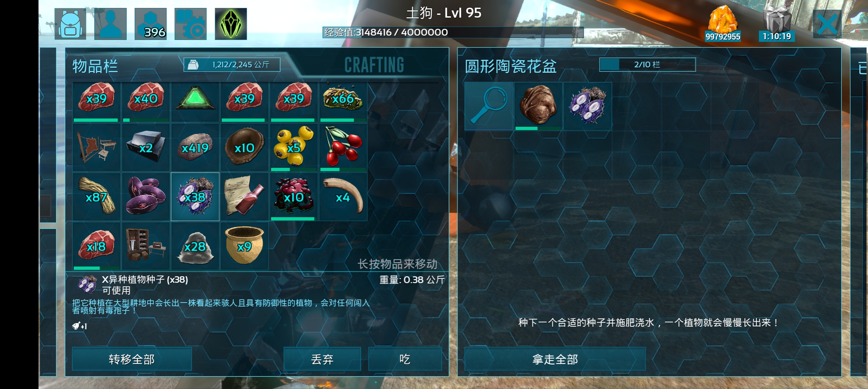Open the green crystal icon
Screen dimensions: 868x389
231,24
